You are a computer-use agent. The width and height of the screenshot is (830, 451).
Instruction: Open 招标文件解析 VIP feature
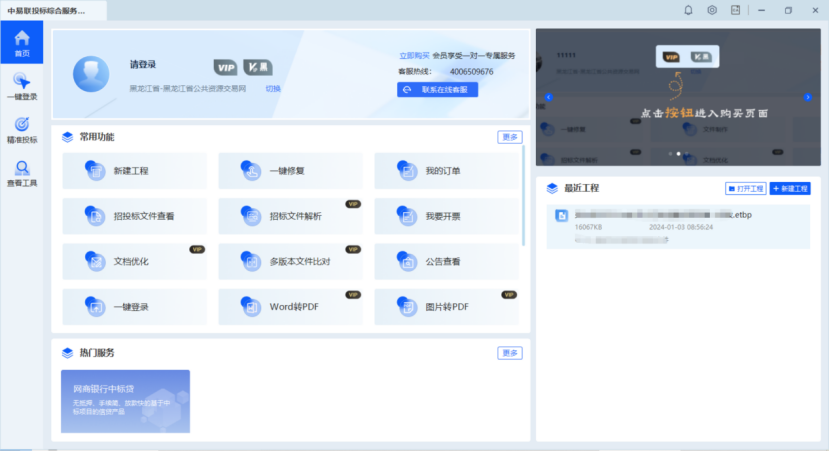[x=290, y=216]
